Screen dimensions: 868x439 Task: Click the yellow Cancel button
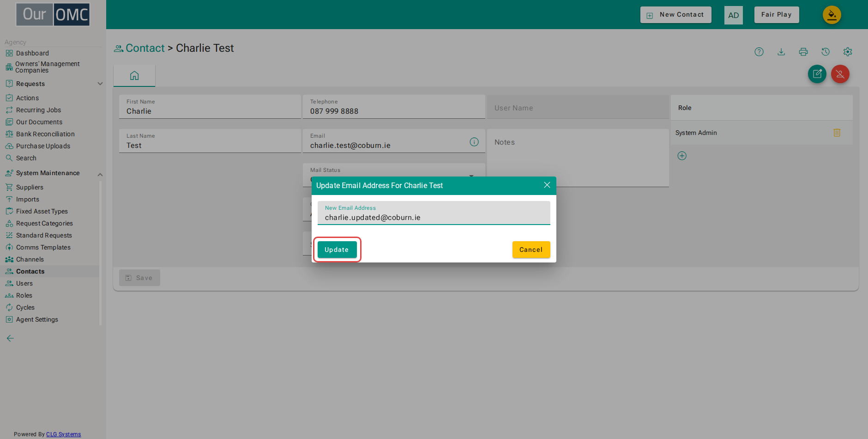point(531,250)
